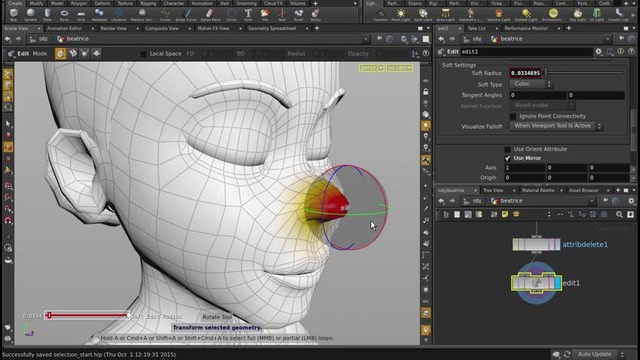Open the persp1 viewport menu
Viewport: 640px width, 360px height.
point(371,68)
